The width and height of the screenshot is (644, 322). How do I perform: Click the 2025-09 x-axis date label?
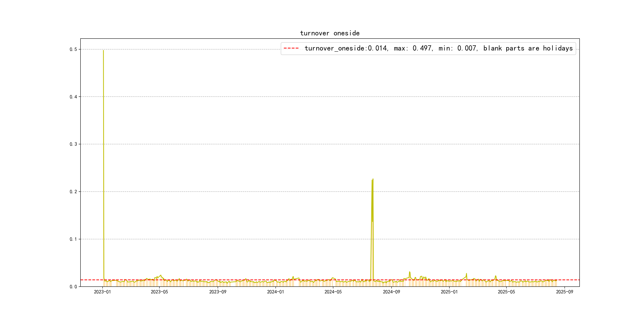click(x=564, y=292)
